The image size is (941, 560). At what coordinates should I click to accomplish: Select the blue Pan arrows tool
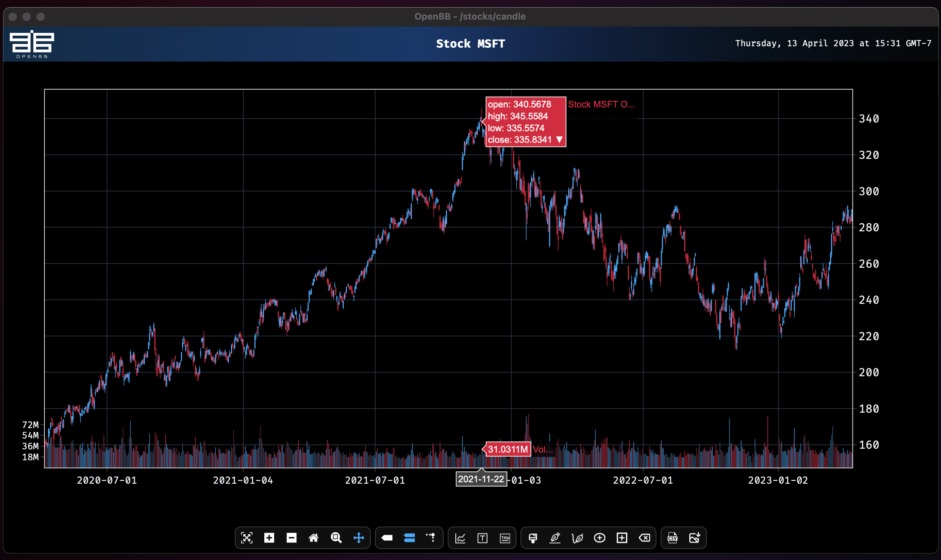click(358, 538)
